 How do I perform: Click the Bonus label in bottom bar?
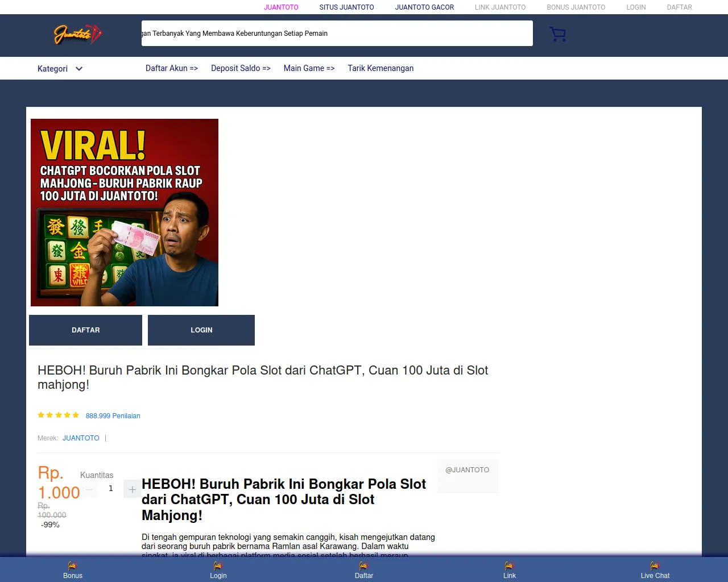tap(73, 576)
